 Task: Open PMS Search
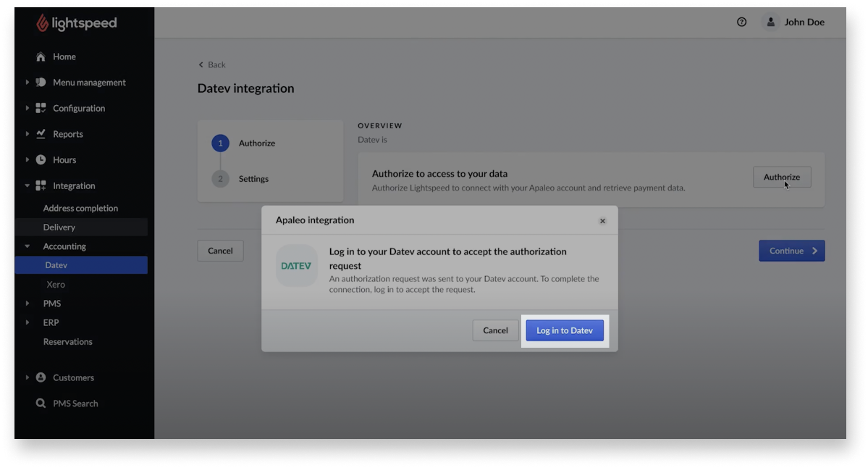[75, 404]
